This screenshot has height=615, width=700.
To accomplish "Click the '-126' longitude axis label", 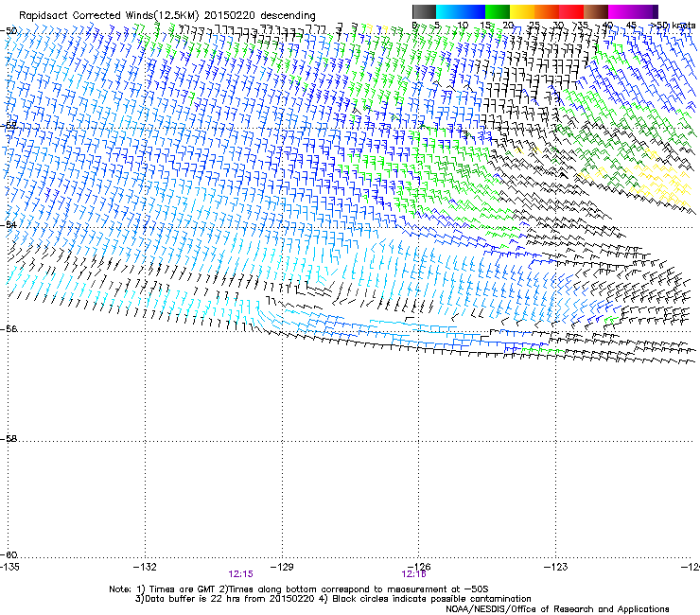I will tap(419, 567).
